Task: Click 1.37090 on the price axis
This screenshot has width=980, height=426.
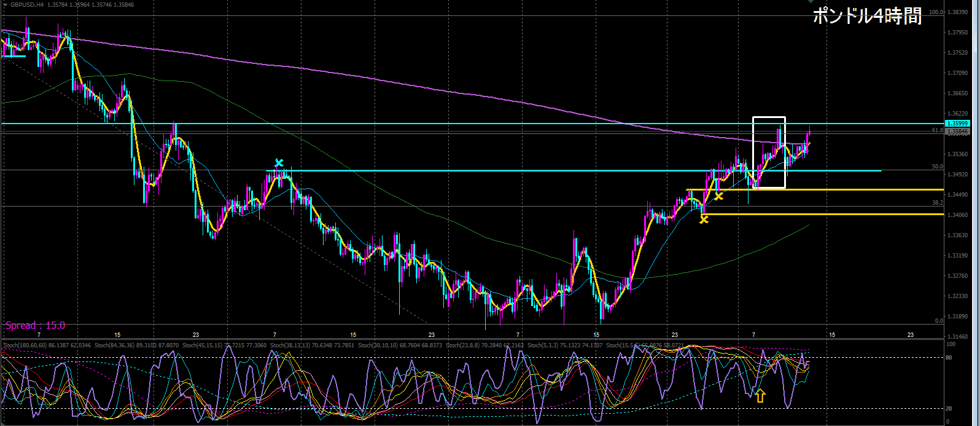Action: [x=959, y=73]
